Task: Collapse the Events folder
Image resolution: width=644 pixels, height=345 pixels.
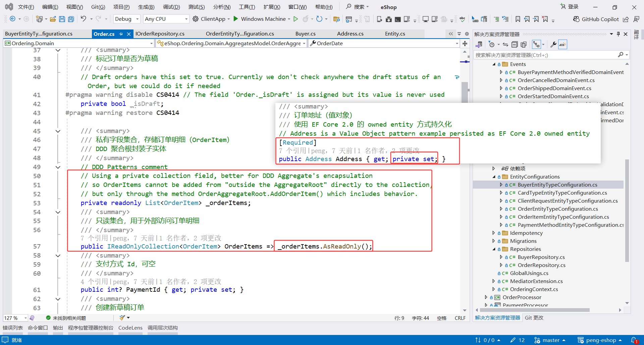Action: pos(494,64)
